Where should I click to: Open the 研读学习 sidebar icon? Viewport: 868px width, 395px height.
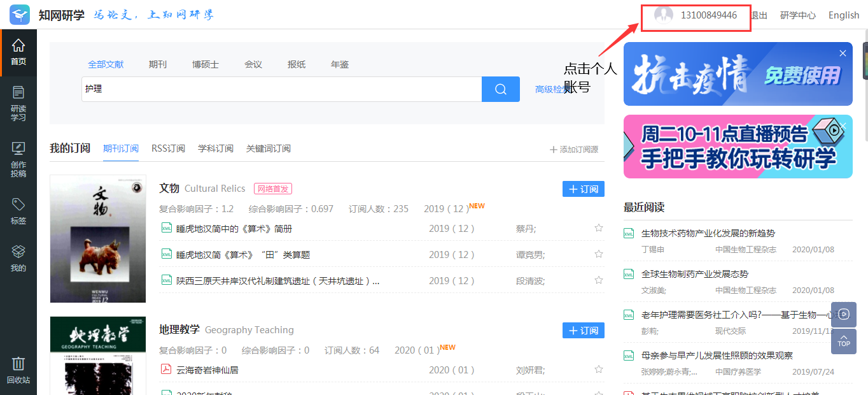[x=18, y=103]
